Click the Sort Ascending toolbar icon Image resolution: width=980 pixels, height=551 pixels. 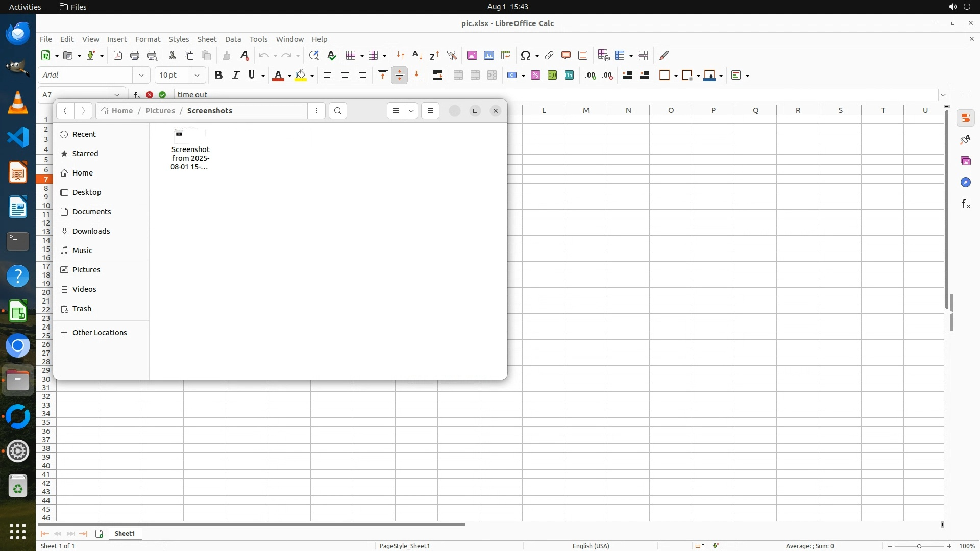click(417, 55)
